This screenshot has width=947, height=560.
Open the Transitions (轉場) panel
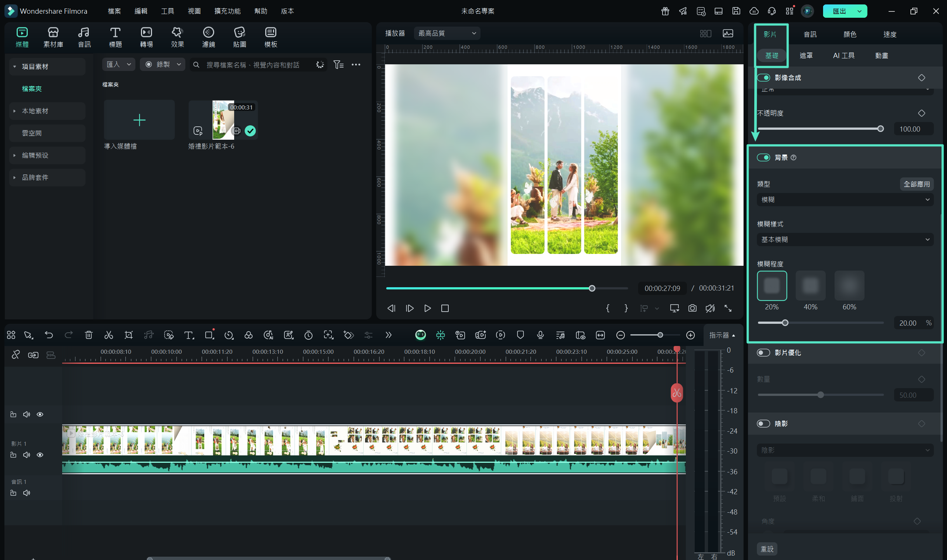pos(146,37)
